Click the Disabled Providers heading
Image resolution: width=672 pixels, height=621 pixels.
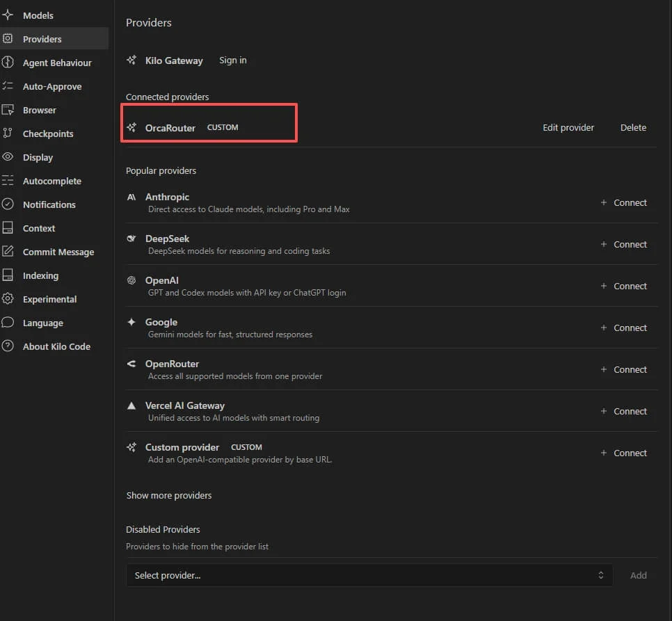(163, 529)
